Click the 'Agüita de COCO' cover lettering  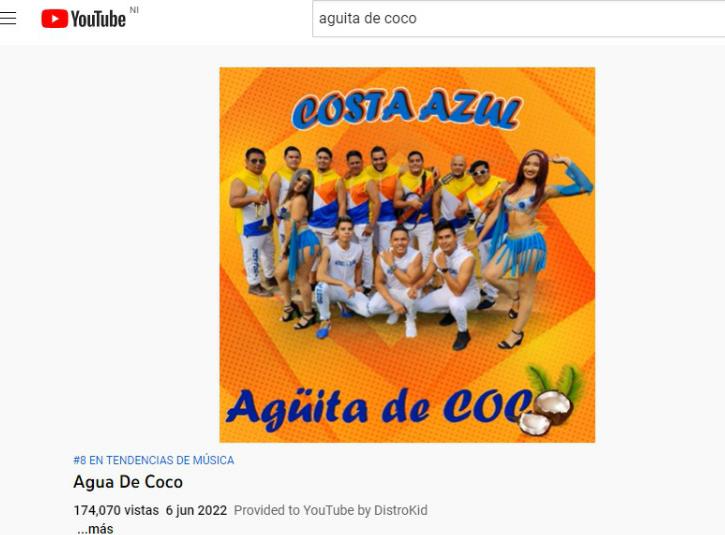pyautogui.click(x=379, y=407)
